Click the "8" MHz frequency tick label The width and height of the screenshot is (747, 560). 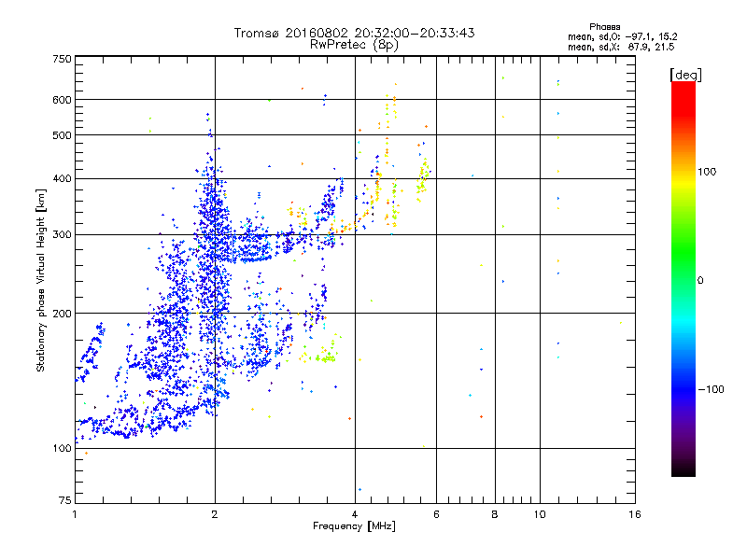point(495,514)
